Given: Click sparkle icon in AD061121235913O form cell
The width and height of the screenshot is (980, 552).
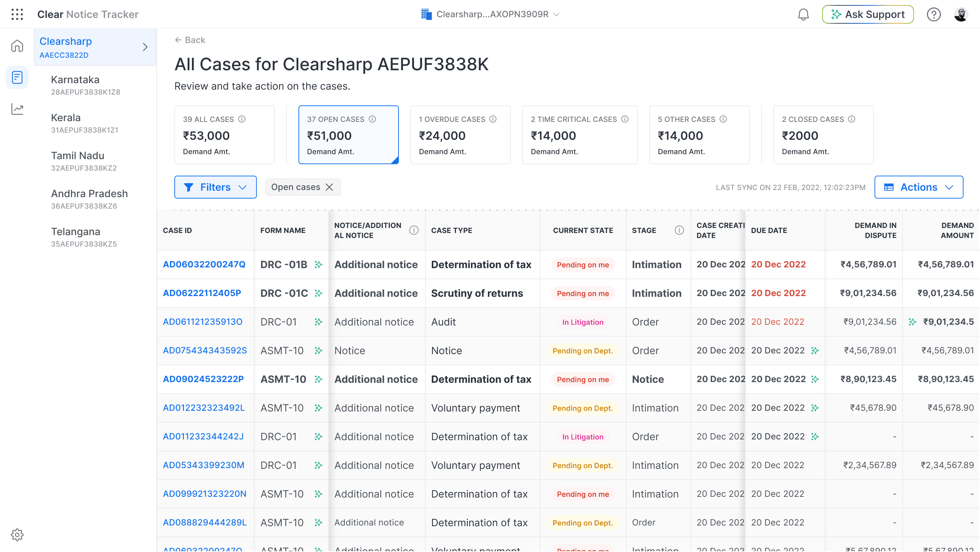Looking at the screenshot, I should (x=319, y=322).
